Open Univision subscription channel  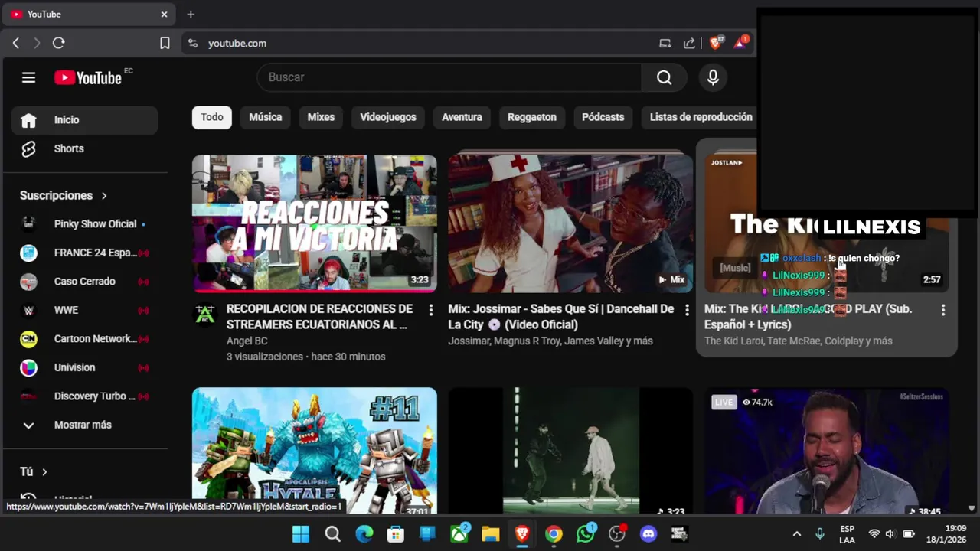[84, 367]
